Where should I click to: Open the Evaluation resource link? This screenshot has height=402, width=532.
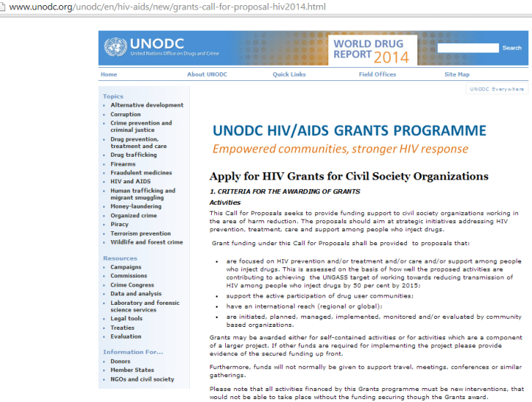coord(126,336)
